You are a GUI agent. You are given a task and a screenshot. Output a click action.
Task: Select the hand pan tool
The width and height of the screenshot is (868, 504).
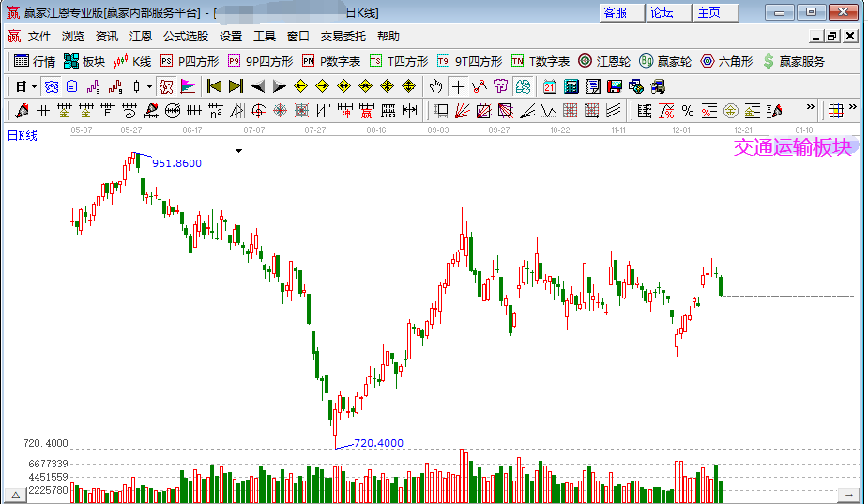436,86
